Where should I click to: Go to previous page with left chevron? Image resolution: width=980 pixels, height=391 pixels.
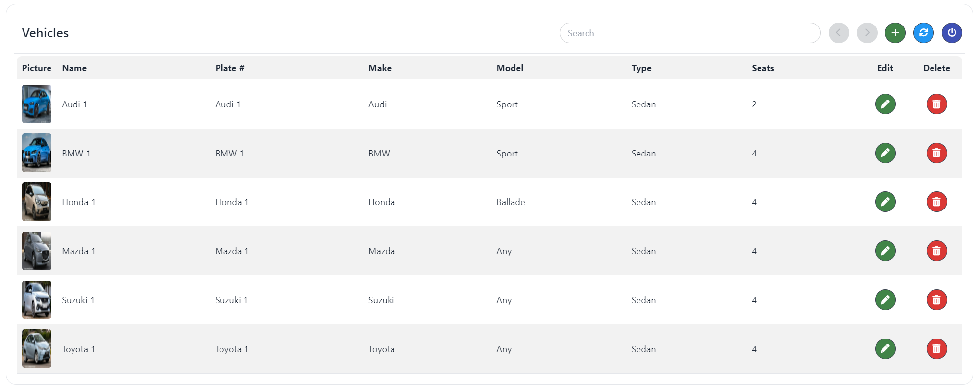pos(838,33)
